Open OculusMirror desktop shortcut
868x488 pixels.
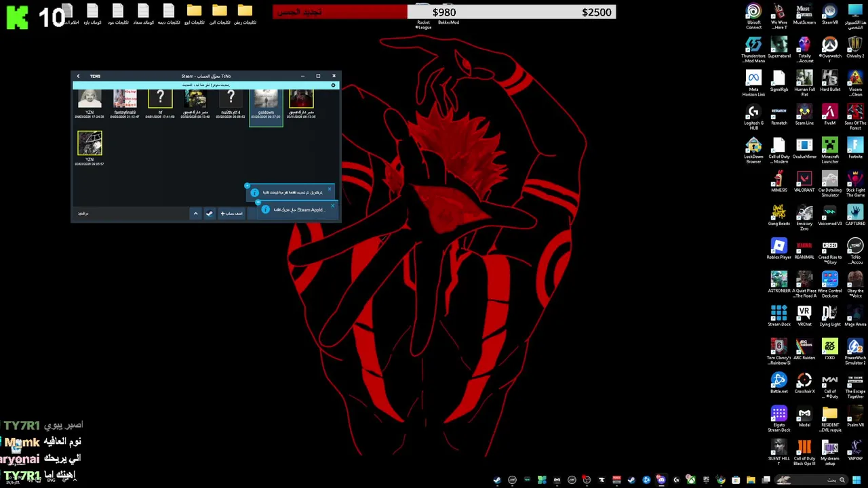click(x=804, y=149)
